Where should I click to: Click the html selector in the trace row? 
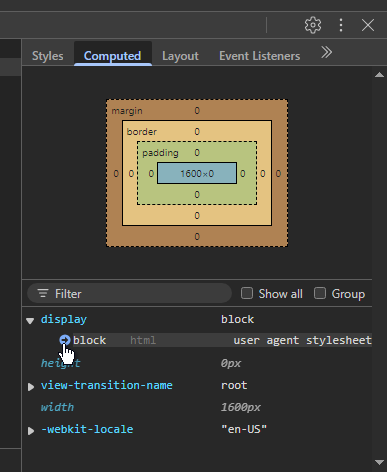point(143,340)
